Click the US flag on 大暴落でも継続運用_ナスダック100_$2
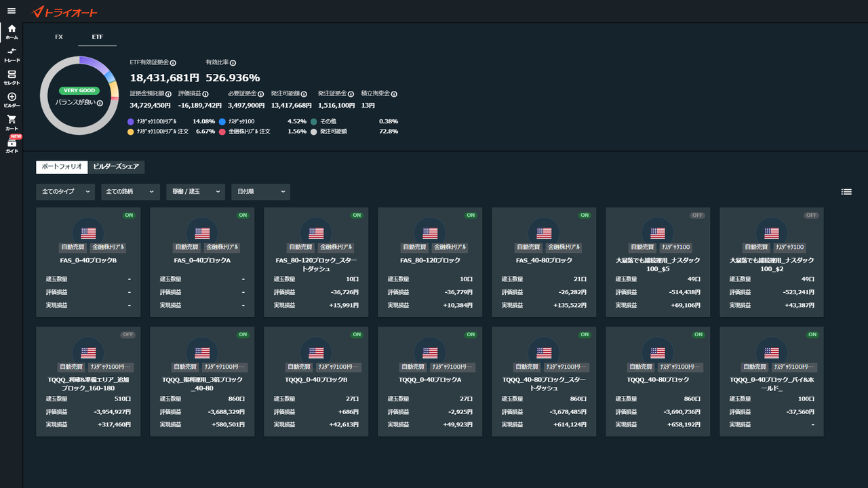868x488 pixels. coord(772,233)
